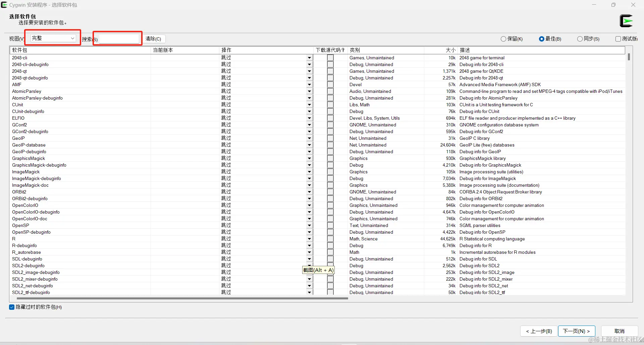The width and height of the screenshot is (644, 345).
Task: Check source code box for AtomicParsley
Action: coord(330,91)
